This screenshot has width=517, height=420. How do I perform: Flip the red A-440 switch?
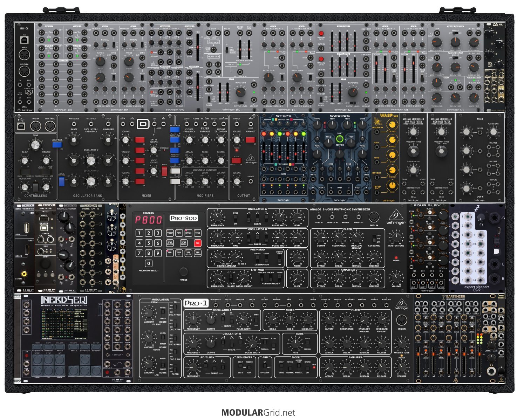pyautogui.click(x=236, y=161)
